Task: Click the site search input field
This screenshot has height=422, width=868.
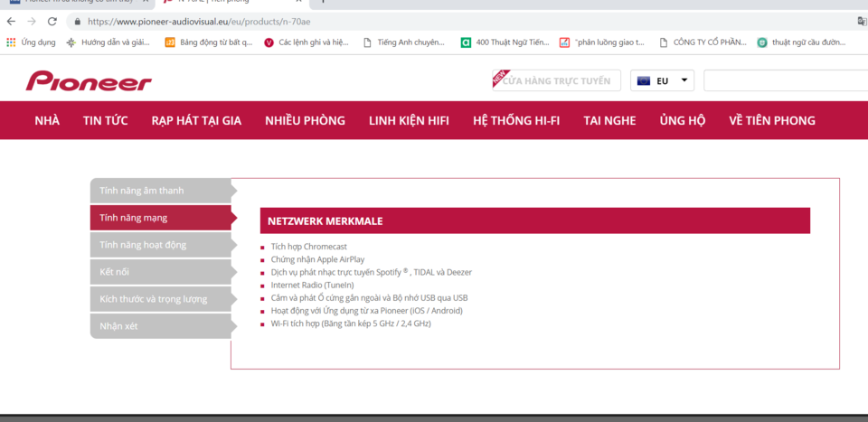Action: [786, 80]
